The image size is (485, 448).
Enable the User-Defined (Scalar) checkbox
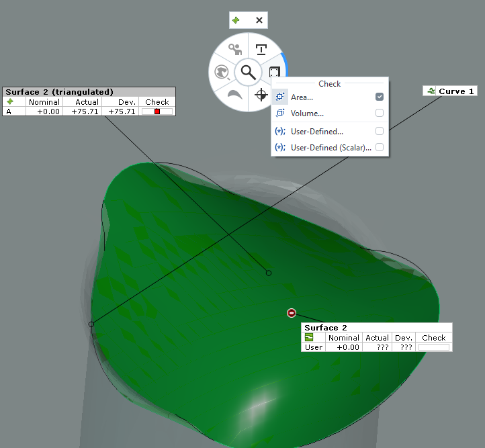pos(380,147)
